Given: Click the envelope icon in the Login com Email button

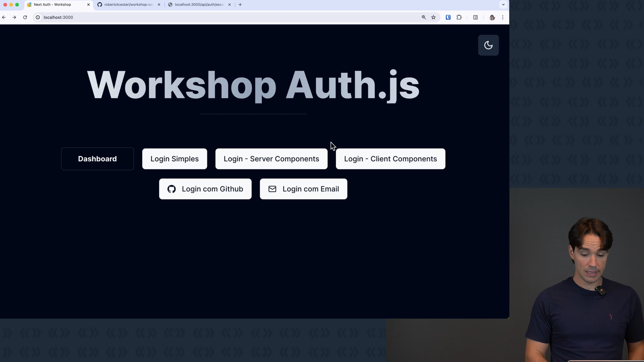Looking at the screenshot, I should (x=272, y=189).
